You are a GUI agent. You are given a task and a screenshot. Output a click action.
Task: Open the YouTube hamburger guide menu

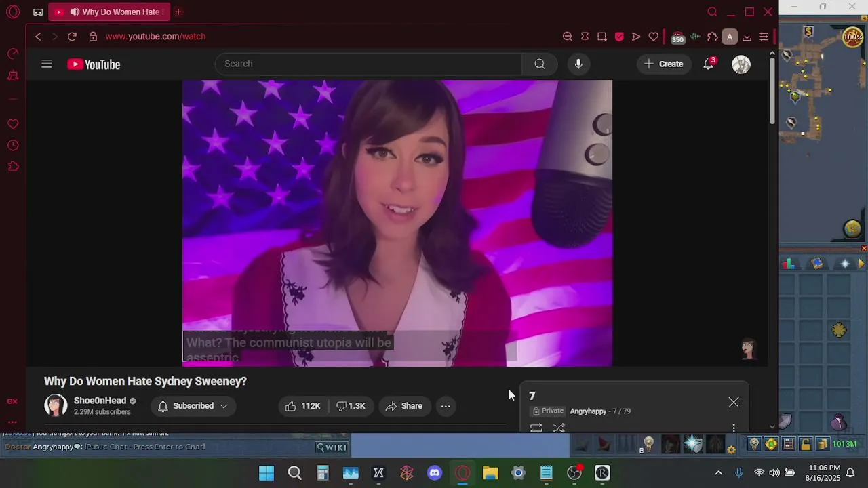[46, 64]
